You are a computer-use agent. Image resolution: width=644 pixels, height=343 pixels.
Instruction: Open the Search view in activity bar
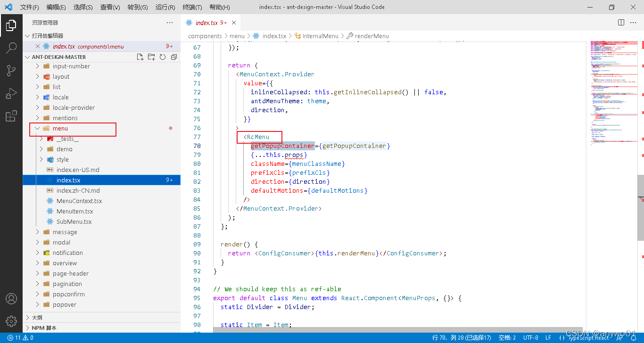pyautogui.click(x=11, y=48)
